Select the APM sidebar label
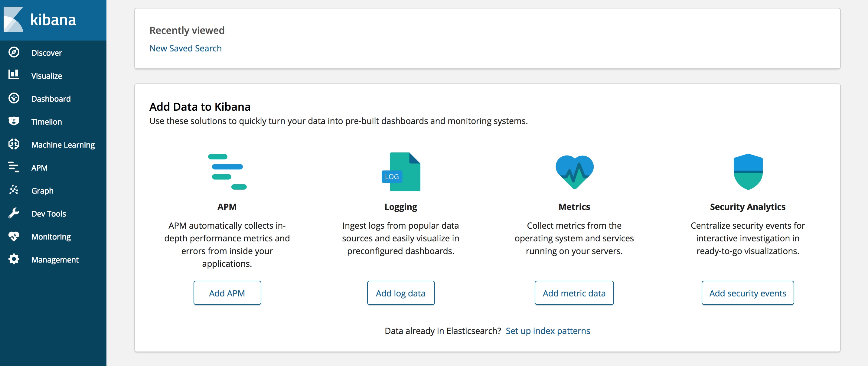This screenshot has height=366, width=868. [39, 168]
